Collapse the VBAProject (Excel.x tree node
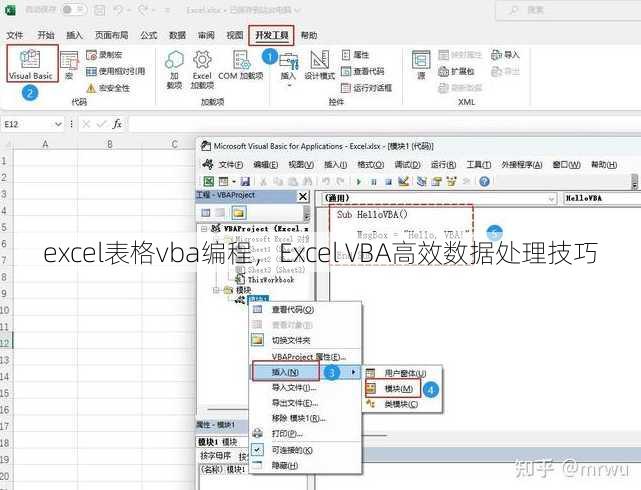This screenshot has height=490, width=641. 204,229
